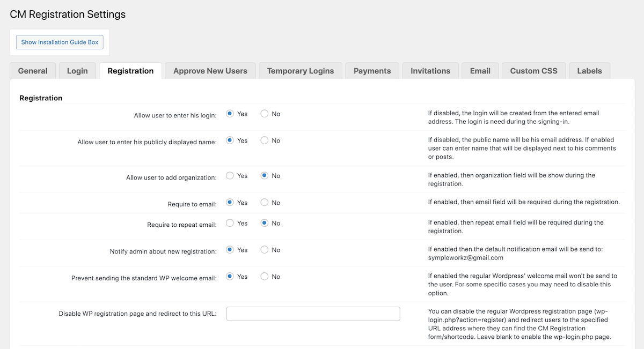This screenshot has height=349, width=644.
Task: Open the Email tab
Action: click(x=480, y=71)
